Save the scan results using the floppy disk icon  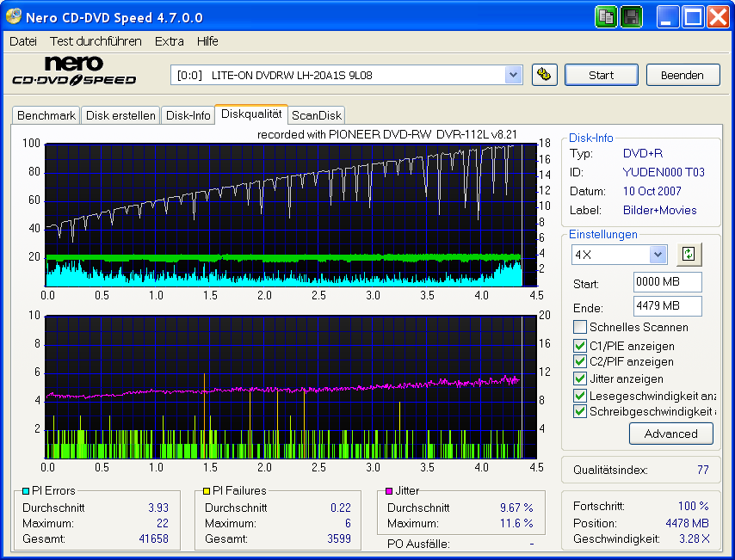coord(631,16)
